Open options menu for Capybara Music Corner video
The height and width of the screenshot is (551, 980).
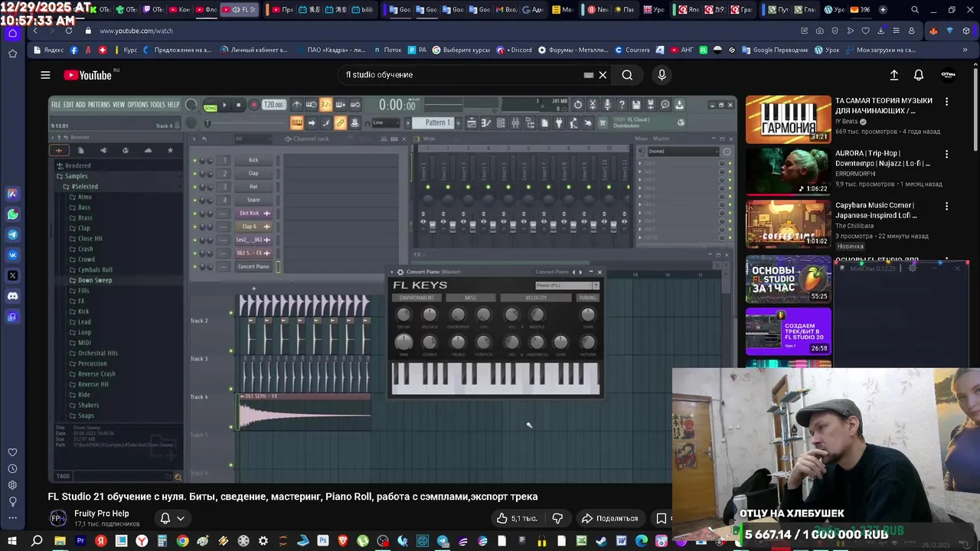(x=946, y=206)
